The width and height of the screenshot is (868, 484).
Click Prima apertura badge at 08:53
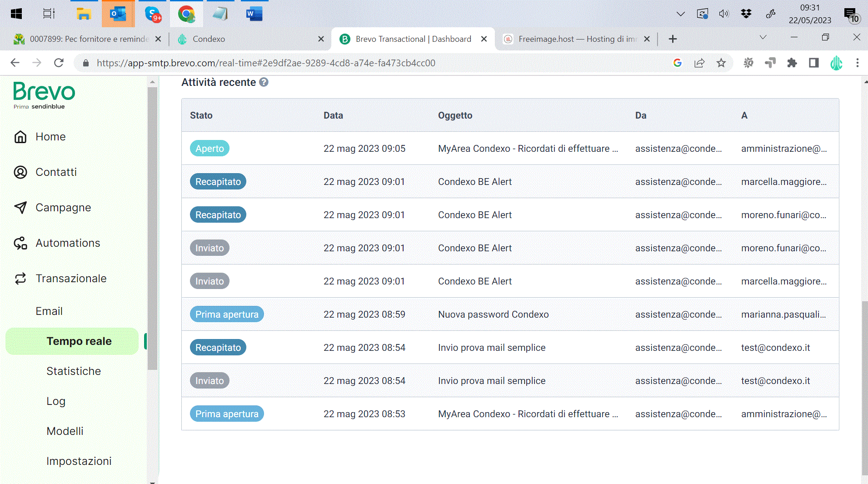(x=227, y=414)
